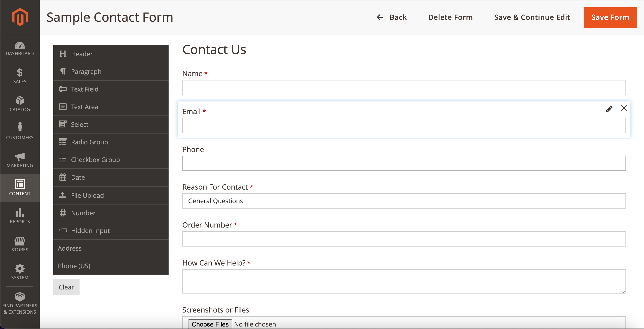
Task: Click inside the Name input field
Action: coord(404,87)
